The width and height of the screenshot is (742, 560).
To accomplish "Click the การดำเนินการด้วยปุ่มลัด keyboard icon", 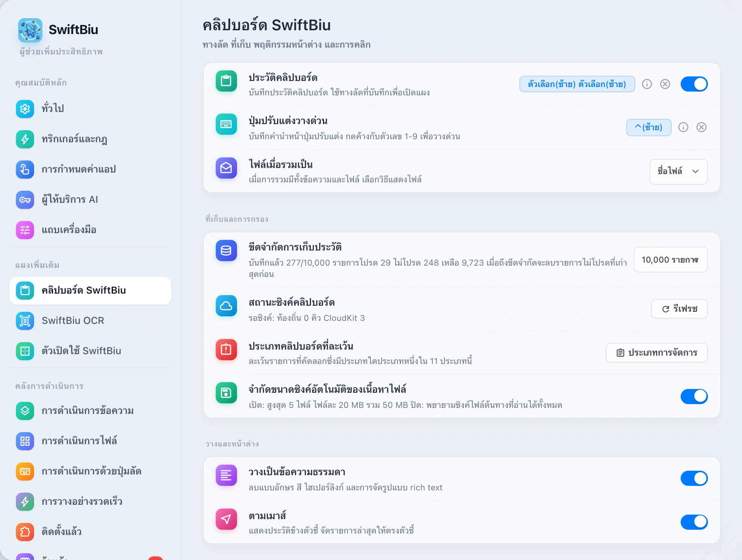I will 25,471.
